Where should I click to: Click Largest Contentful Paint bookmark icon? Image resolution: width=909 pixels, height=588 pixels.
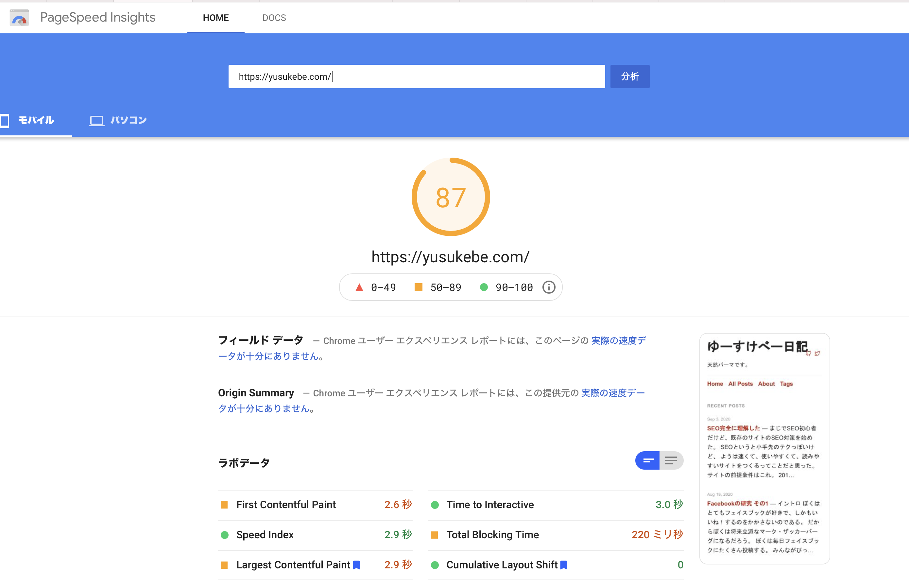(357, 565)
